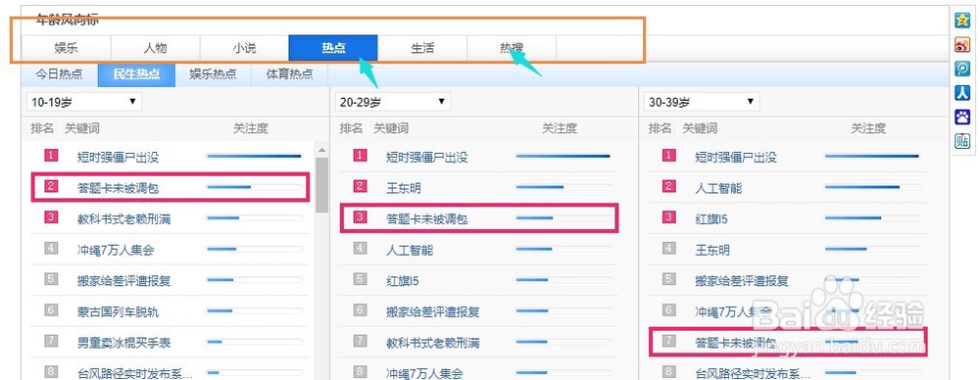This screenshot has height=380, width=980.
Task: Open 王东明 in 20-29岁 list
Action: (404, 188)
